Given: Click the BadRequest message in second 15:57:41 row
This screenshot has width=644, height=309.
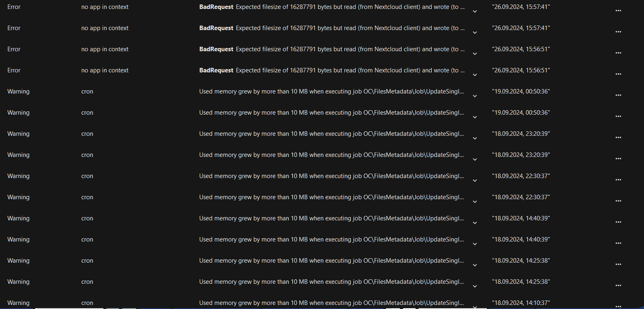Looking at the screenshot, I should click(332, 28).
